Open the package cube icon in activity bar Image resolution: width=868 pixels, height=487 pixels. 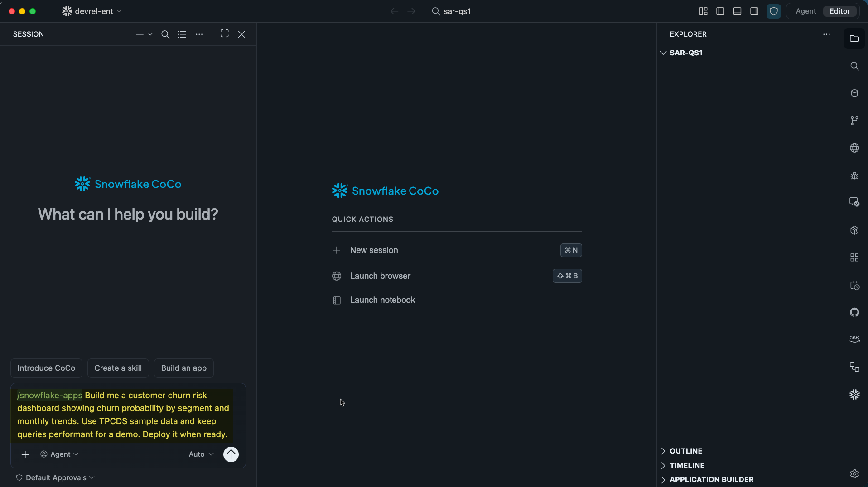(854, 230)
